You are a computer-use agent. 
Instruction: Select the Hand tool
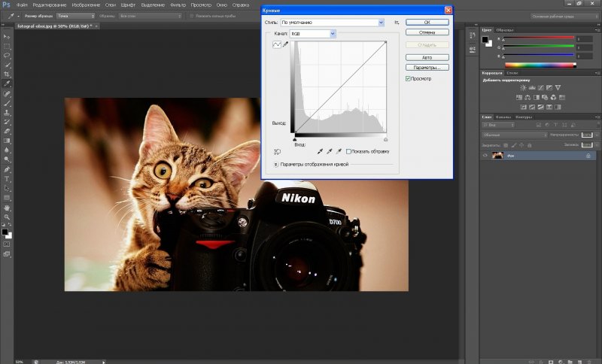click(7, 208)
